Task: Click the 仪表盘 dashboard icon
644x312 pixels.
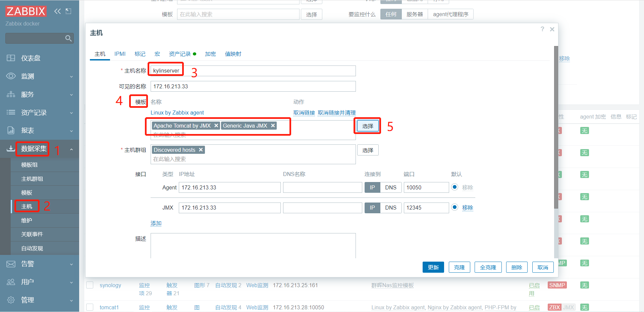Action: (x=11, y=58)
